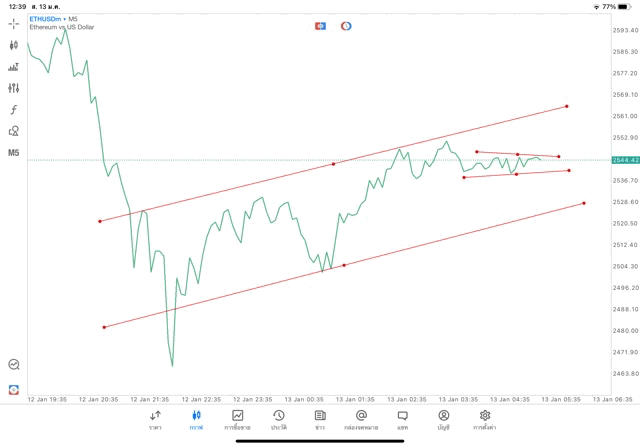The image size is (640, 447).
Task: Open the drawing objects shapes icon
Action: pyautogui.click(x=14, y=131)
